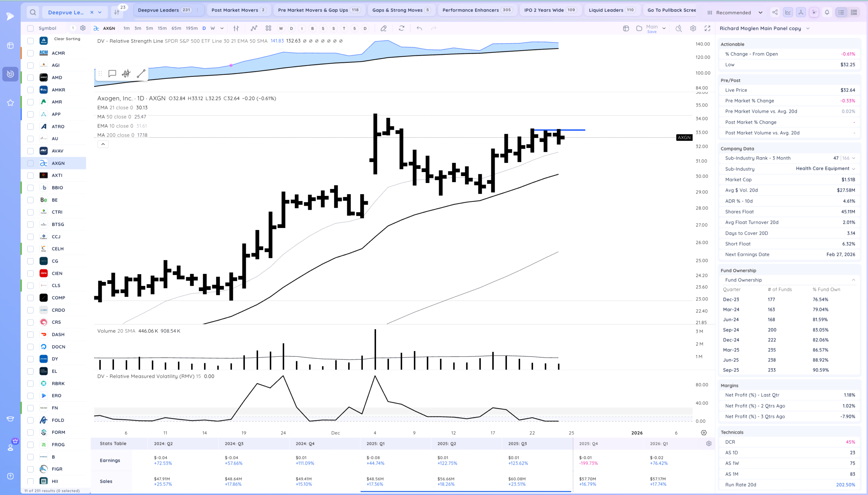Select the trend line drawing tool
This screenshot has height=495, width=868.
[x=141, y=74]
